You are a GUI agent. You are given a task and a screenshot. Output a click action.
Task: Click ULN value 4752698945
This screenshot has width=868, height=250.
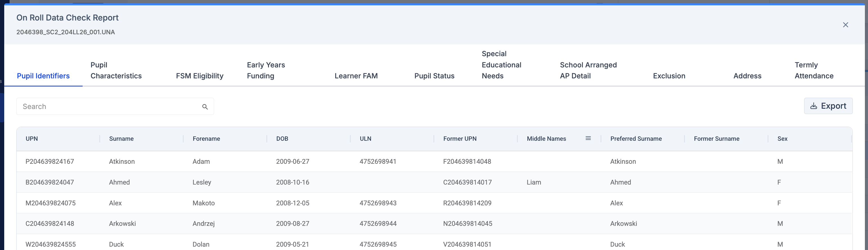point(378,245)
